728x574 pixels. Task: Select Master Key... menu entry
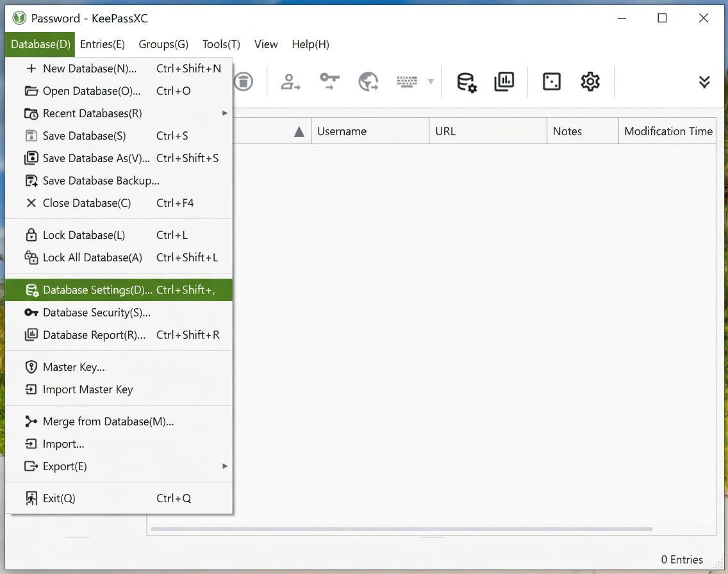(119, 367)
